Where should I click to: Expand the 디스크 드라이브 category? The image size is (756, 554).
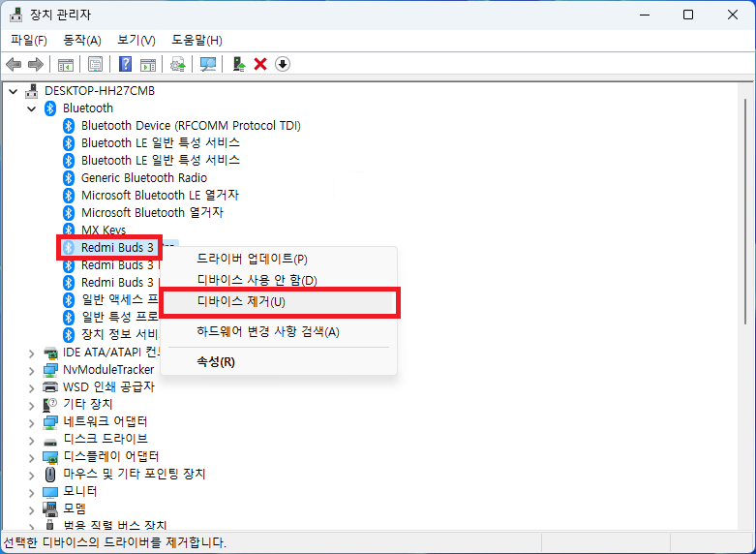click(x=32, y=441)
